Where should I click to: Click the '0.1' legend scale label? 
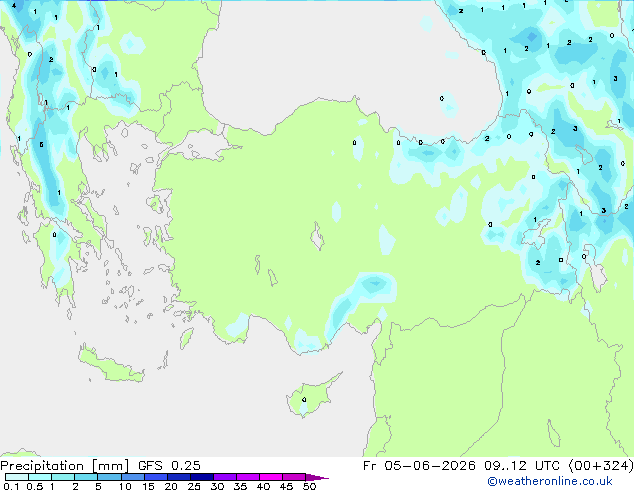point(11,486)
